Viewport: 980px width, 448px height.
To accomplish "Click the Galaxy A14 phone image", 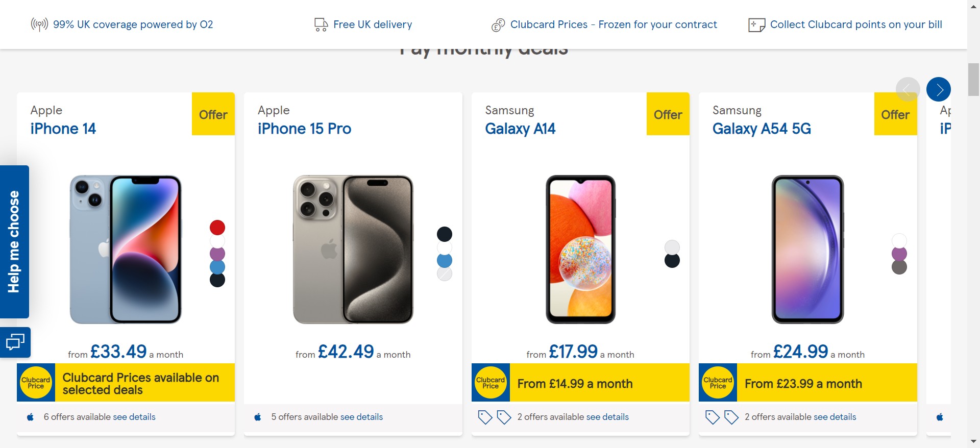I will coord(581,250).
